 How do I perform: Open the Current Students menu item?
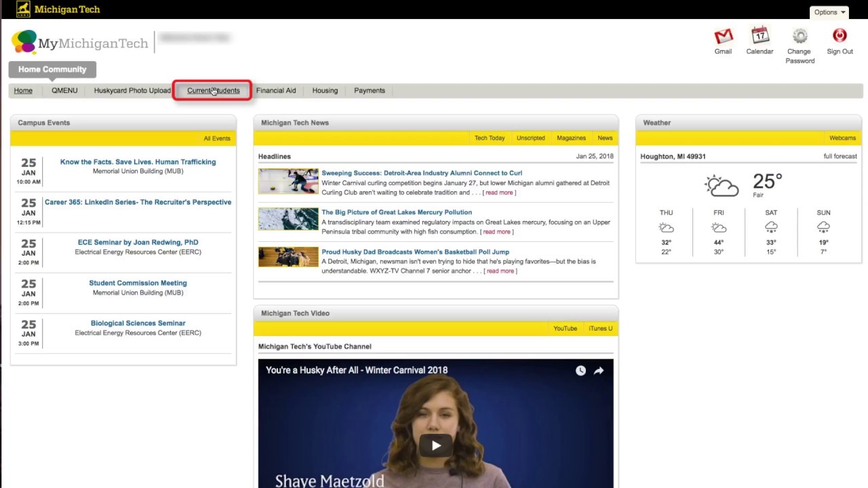[213, 91]
